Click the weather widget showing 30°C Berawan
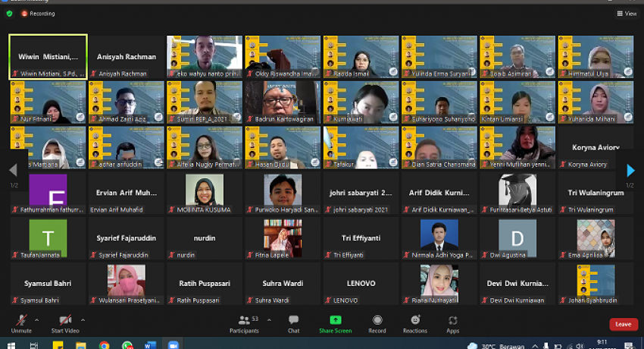Screen dimensions: 644x349 click(x=496, y=346)
